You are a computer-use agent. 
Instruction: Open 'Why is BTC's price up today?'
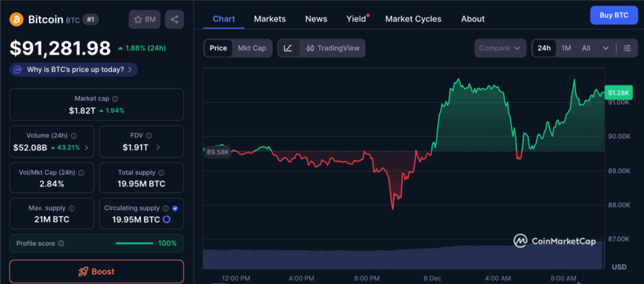(74, 70)
